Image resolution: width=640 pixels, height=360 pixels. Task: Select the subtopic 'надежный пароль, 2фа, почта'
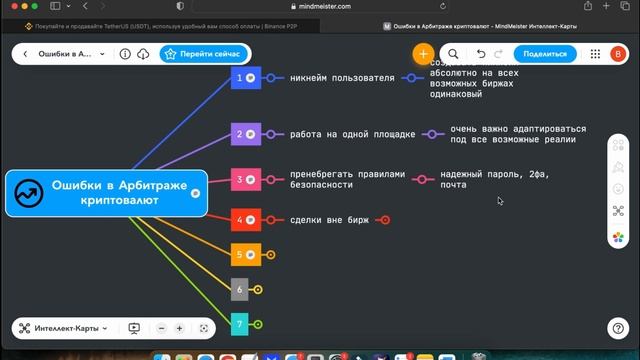(494, 179)
